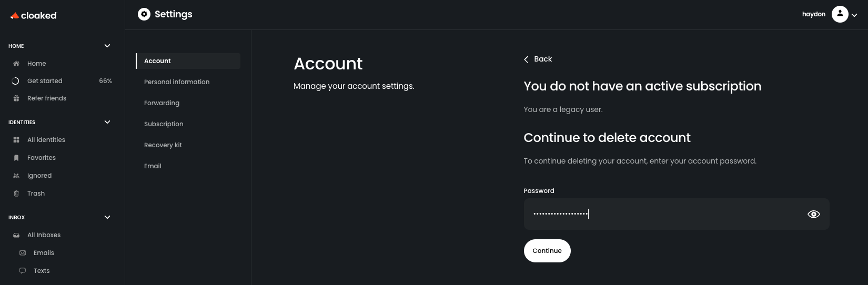The width and height of the screenshot is (868, 285).
Task: Collapse the IDENTITIES section chevron
Action: click(107, 122)
